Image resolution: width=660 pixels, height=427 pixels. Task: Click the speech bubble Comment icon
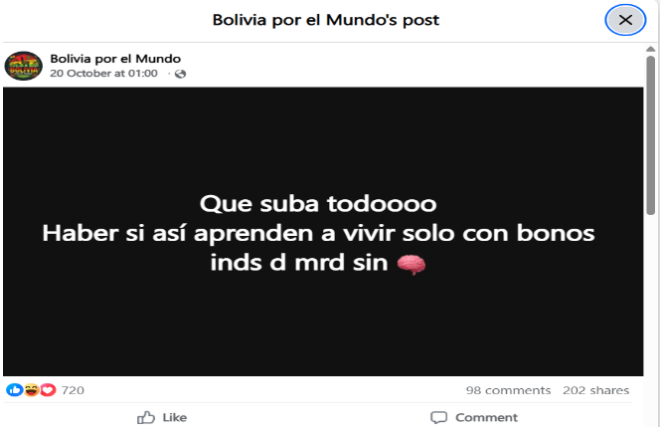(x=439, y=417)
